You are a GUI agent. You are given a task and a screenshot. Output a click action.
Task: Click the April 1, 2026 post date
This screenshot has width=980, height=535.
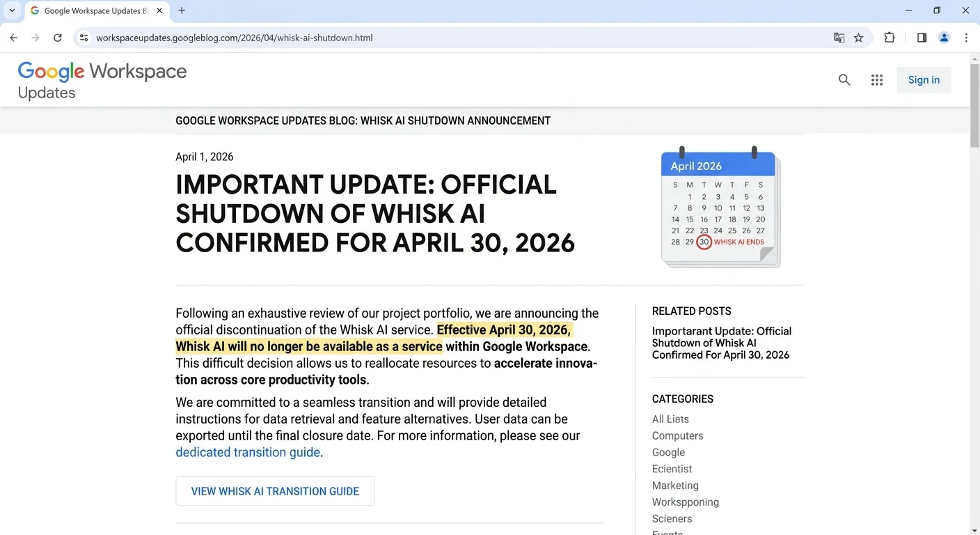pyautogui.click(x=205, y=157)
